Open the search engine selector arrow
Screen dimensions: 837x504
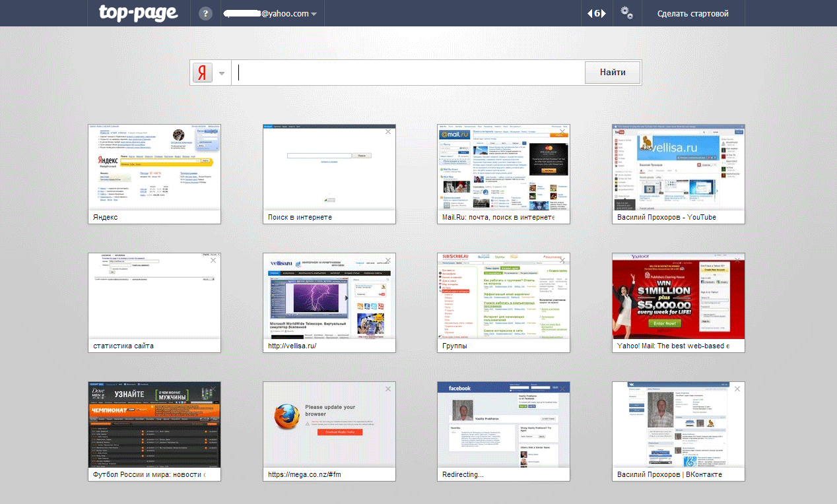(x=222, y=73)
